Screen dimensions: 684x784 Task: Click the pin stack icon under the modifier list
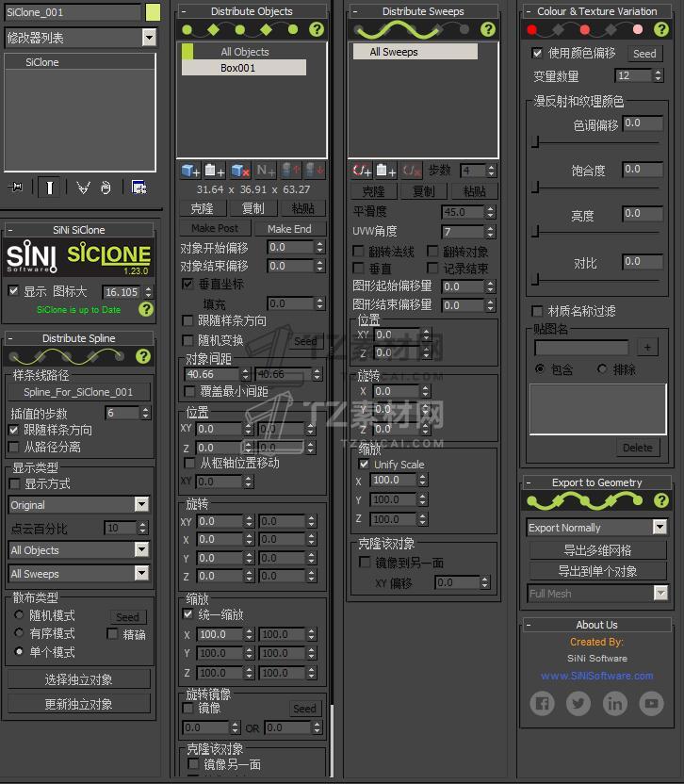coord(15,188)
